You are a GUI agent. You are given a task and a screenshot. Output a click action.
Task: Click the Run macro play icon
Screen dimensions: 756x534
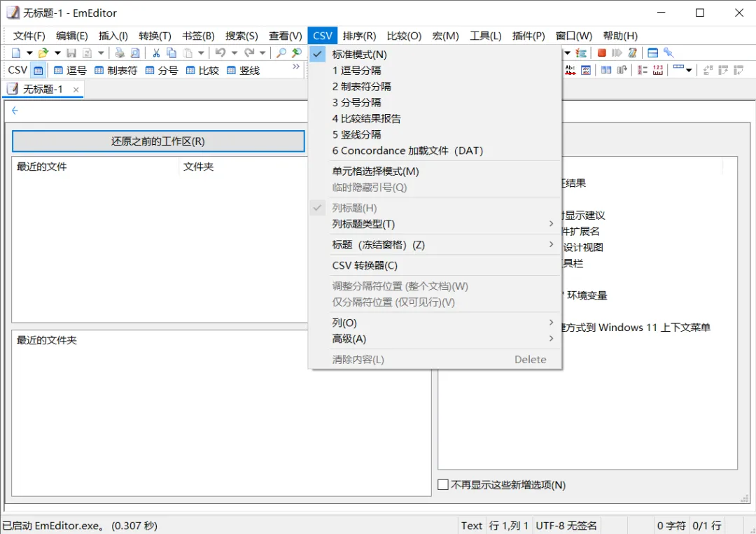(x=617, y=53)
